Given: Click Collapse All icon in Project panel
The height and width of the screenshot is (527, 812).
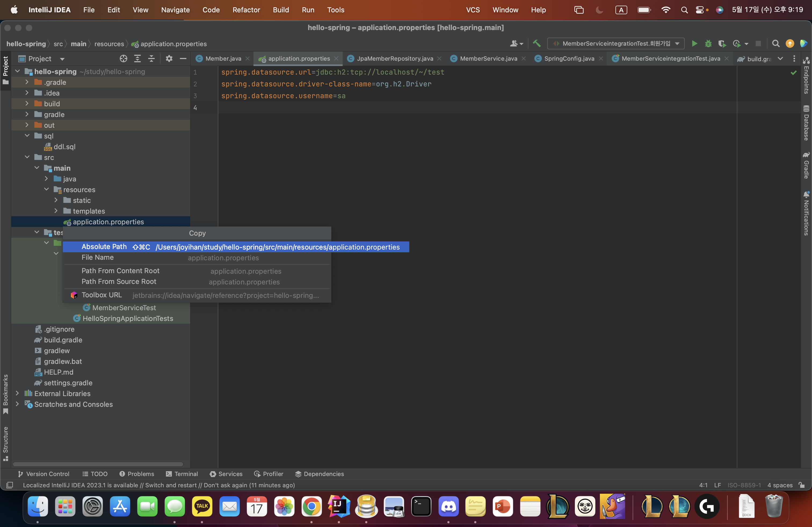Looking at the screenshot, I should [x=151, y=59].
